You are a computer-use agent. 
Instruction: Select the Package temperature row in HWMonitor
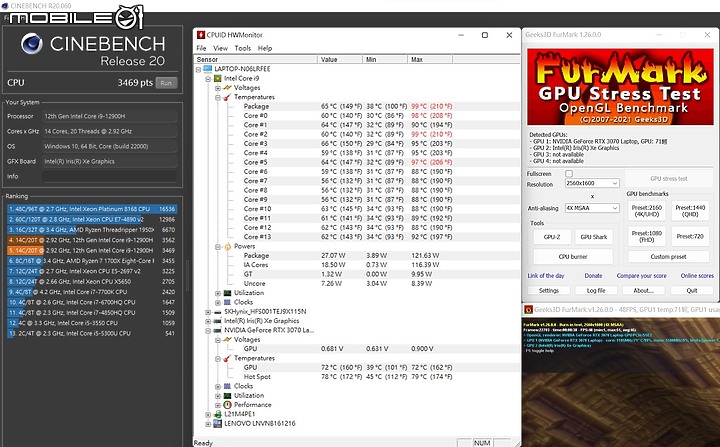coord(357,107)
